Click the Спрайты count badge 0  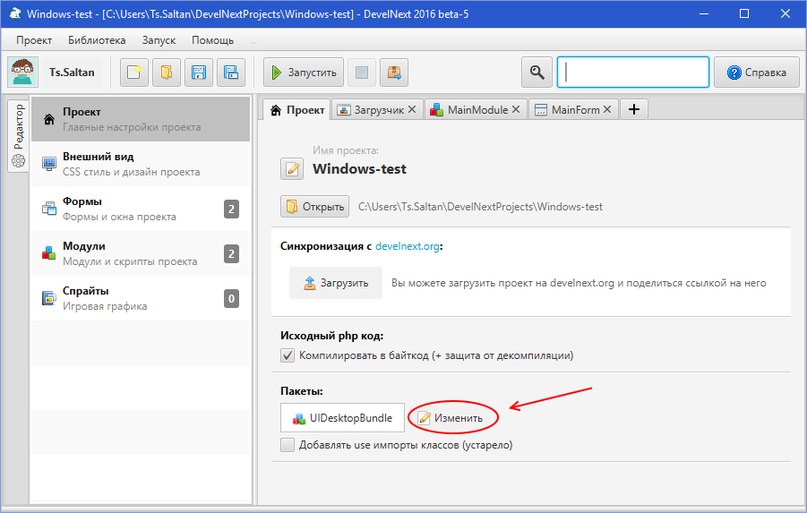[x=231, y=298]
